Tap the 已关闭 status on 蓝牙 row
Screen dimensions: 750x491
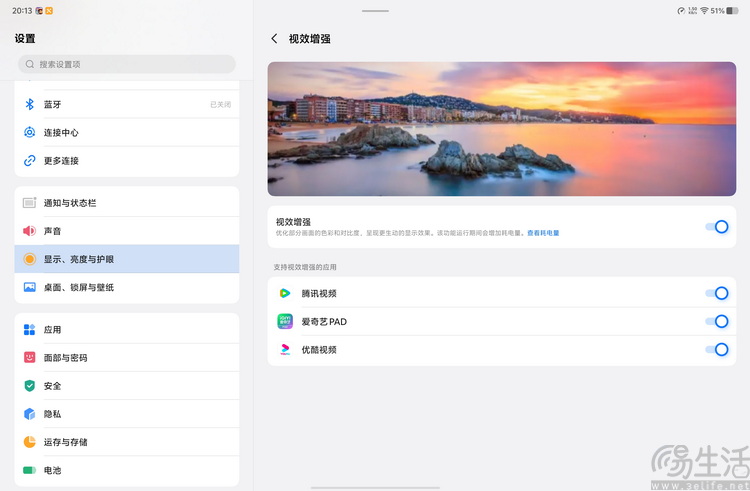(x=221, y=104)
